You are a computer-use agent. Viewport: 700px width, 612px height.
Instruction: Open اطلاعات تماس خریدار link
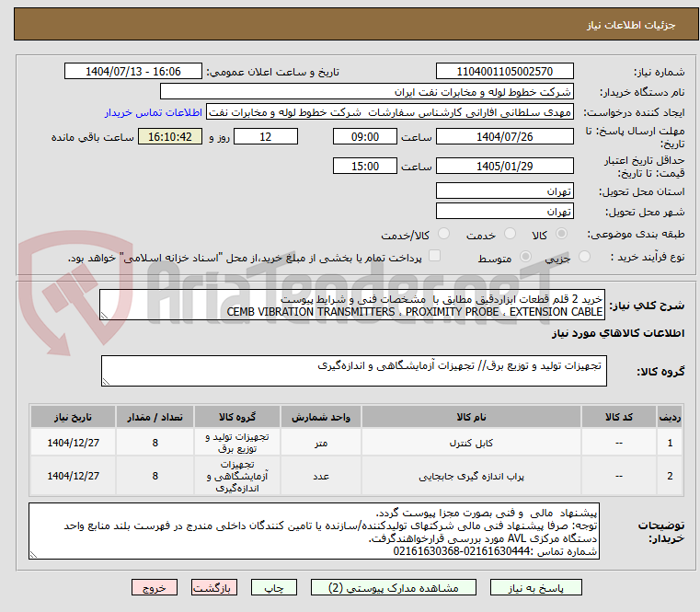[x=154, y=112]
